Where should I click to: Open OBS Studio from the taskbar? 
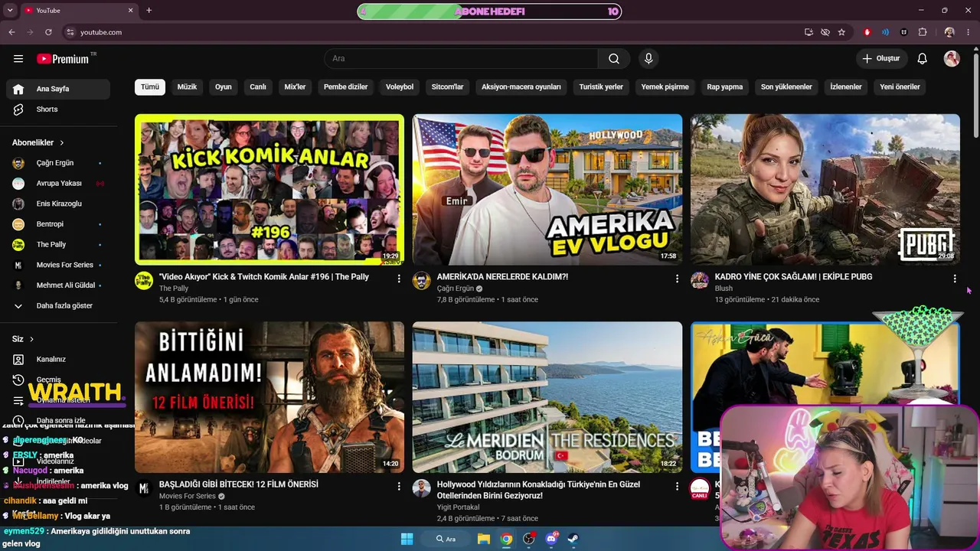528,539
